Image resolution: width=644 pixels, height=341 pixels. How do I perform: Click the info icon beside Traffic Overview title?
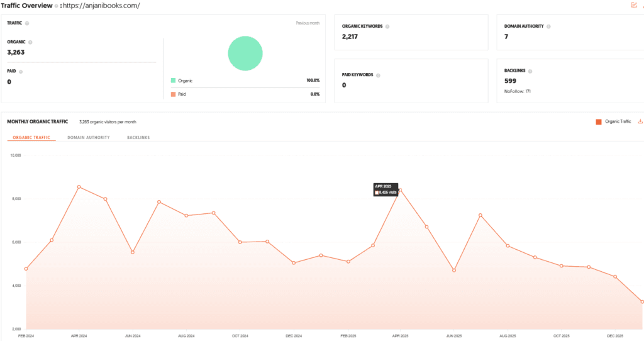click(56, 6)
